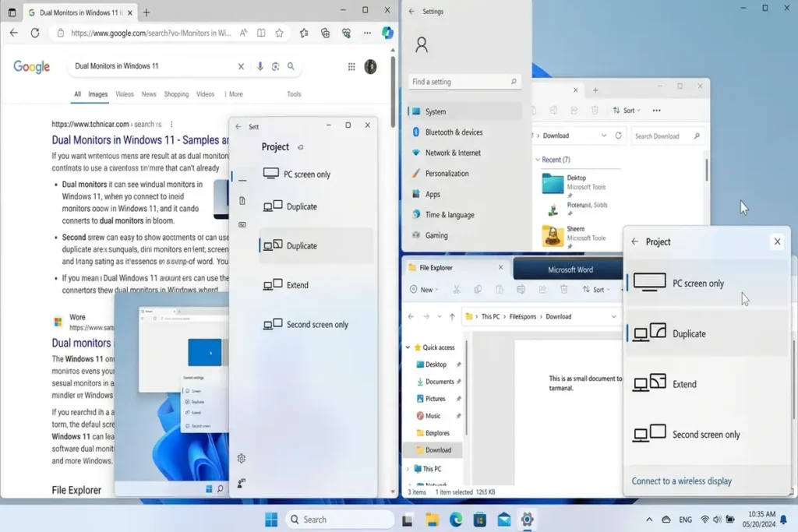Screen dimensions: 798x532
Task: Clear the Google search box with X
Action: 242,66
